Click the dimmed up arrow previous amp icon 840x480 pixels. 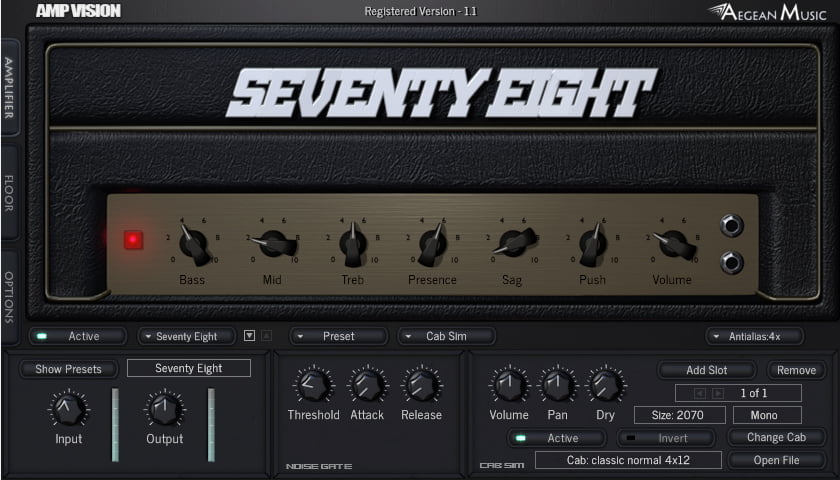[x=266, y=335]
